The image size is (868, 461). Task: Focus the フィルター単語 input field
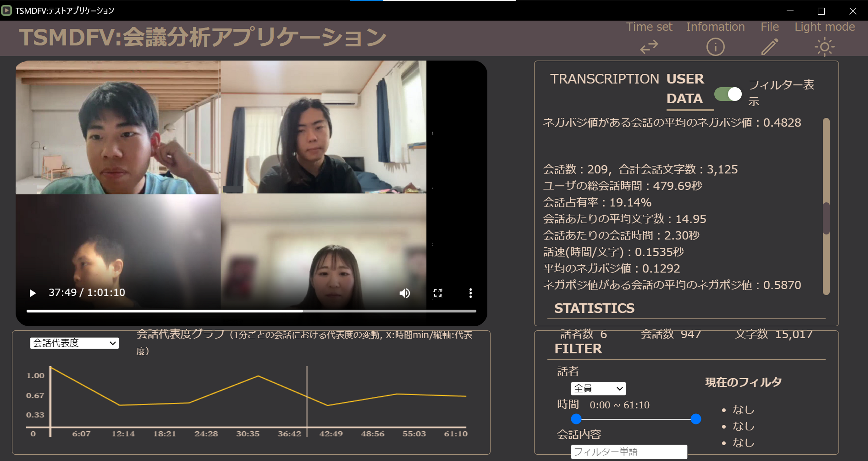pyautogui.click(x=629, y=452)
